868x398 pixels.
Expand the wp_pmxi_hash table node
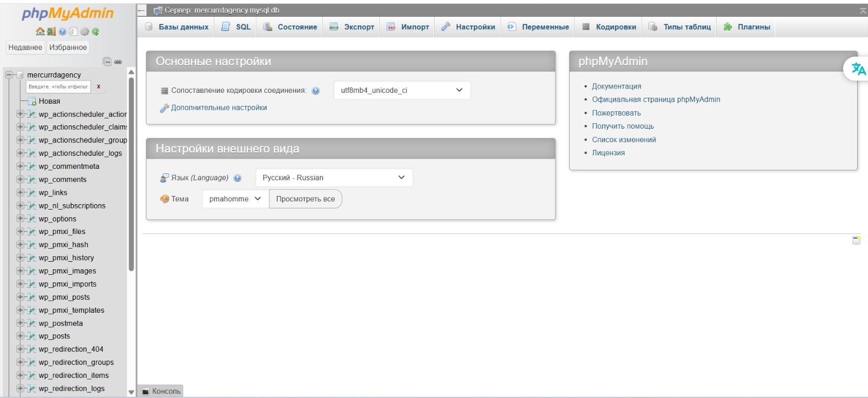[20, 245]
